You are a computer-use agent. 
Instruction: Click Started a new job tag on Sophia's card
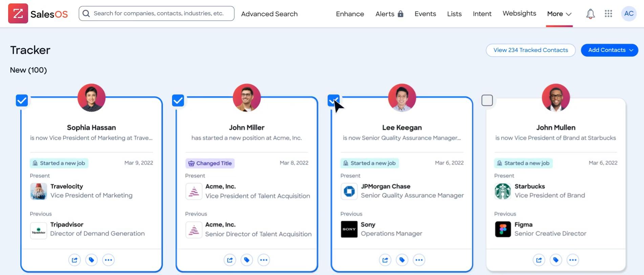[x=59, y=163]
